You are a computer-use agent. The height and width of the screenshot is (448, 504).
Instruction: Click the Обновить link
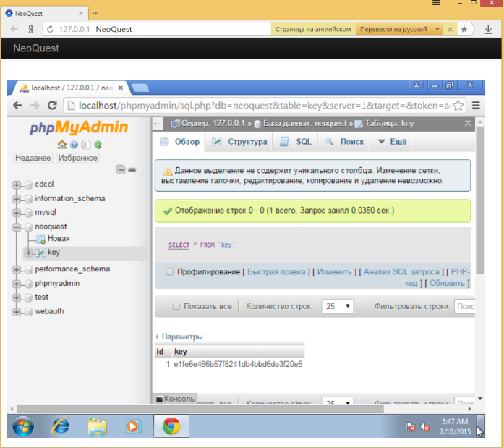click(447, 283)
